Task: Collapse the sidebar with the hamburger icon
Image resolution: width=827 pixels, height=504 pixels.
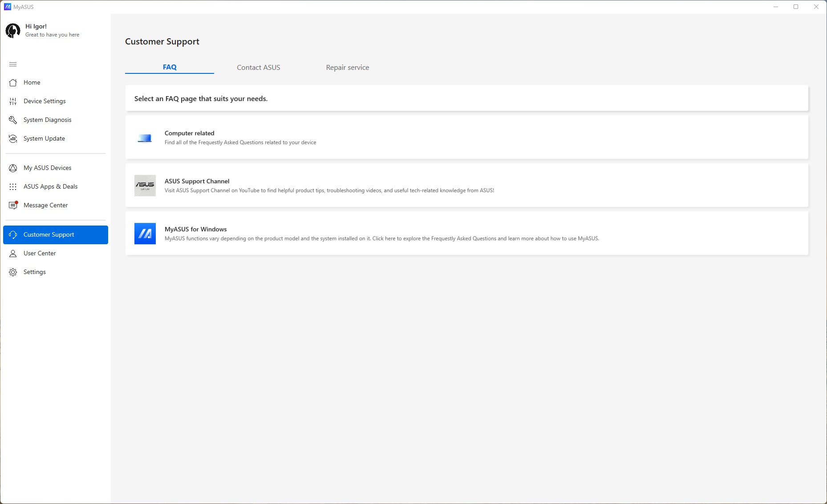Action: pyautogui.click(x=13, y=65)
